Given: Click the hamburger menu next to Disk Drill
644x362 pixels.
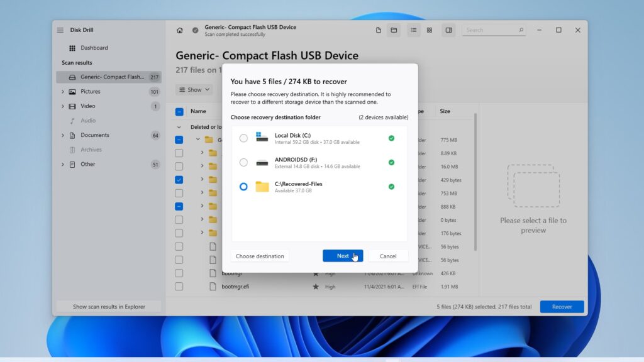Looking at the screenshot, I should point(61,30).
